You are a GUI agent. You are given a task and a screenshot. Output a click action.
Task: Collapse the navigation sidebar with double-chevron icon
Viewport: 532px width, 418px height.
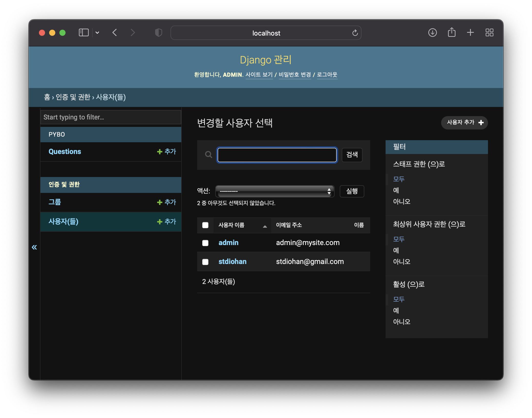point(34,247)
